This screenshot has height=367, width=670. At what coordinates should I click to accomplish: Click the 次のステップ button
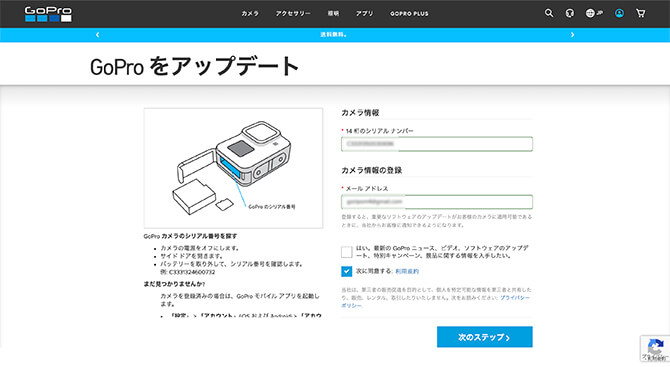tap(485, 337)
